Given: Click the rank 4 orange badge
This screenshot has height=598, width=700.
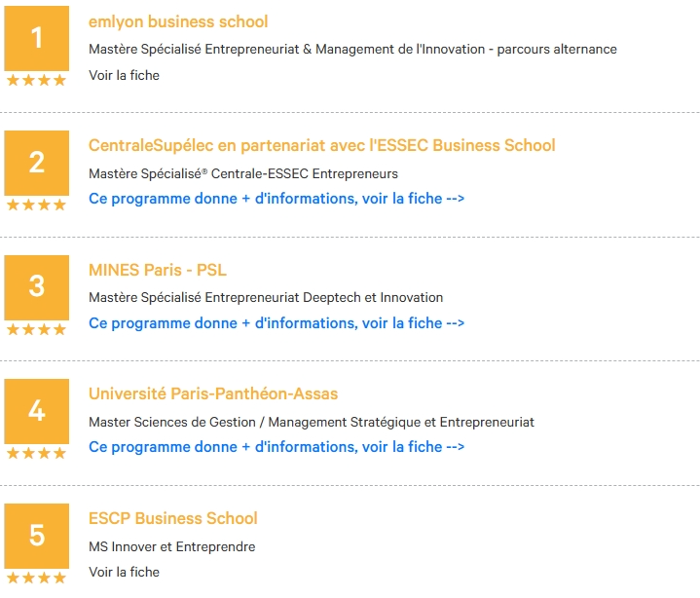Looking at the screenshot, I should coord(37,411).
